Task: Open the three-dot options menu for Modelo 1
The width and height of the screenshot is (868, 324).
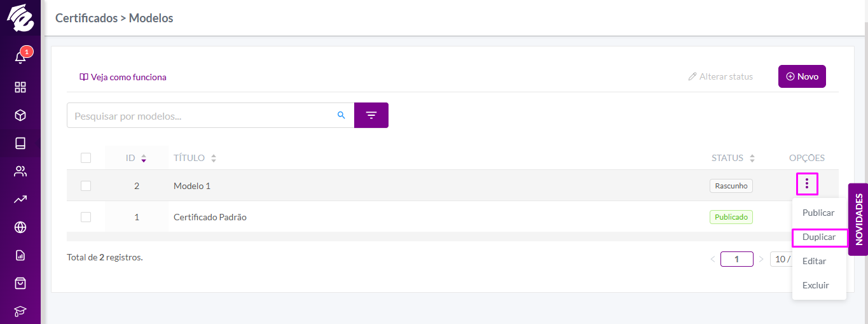Action: coord(807,184)
